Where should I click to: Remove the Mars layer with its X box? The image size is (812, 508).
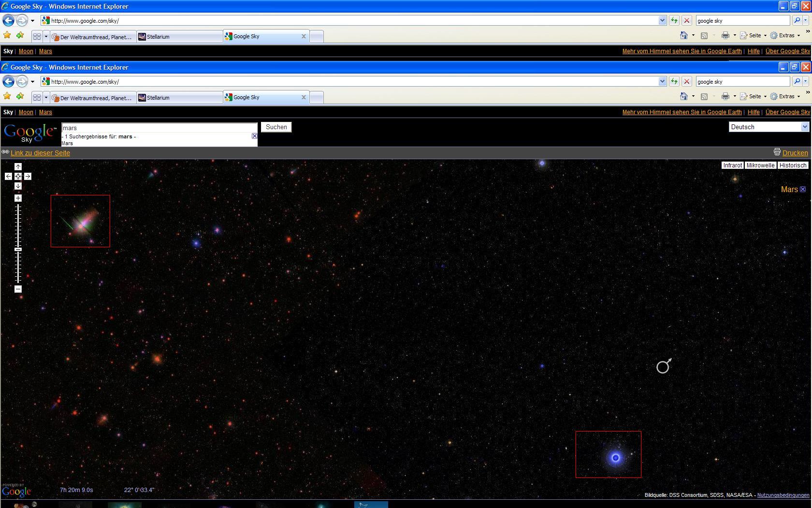[803, 189]
